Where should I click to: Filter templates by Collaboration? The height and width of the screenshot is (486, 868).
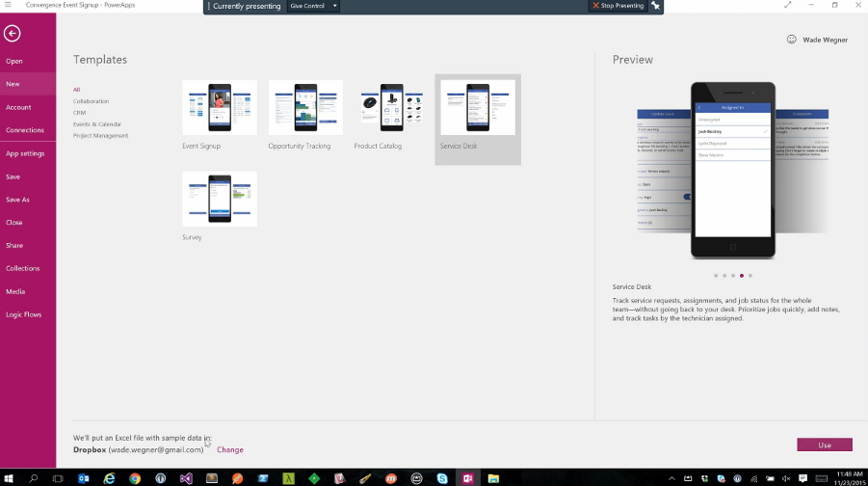pos(91,101)
